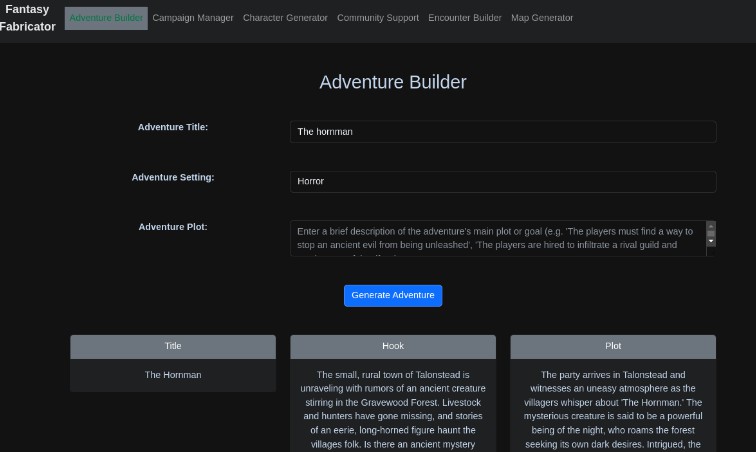The height and width of the screenshot is (452, 756).
Task: Navigate to Community Support
Action: tap(378, 18)
